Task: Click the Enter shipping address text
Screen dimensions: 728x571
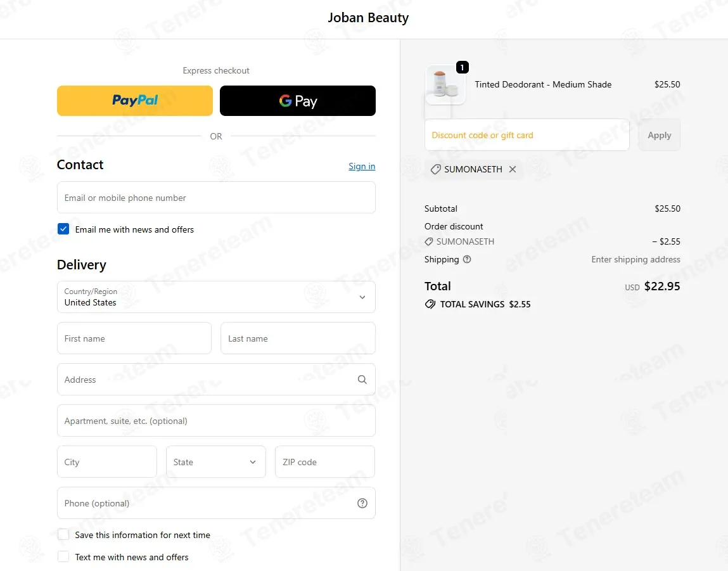Action: [x=635, y=259]
